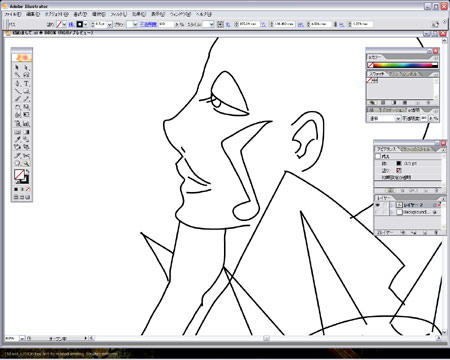Screen dimensions: 450x360
Task: Click the color spectrum bar in Color panel
Action: [402, 65]
